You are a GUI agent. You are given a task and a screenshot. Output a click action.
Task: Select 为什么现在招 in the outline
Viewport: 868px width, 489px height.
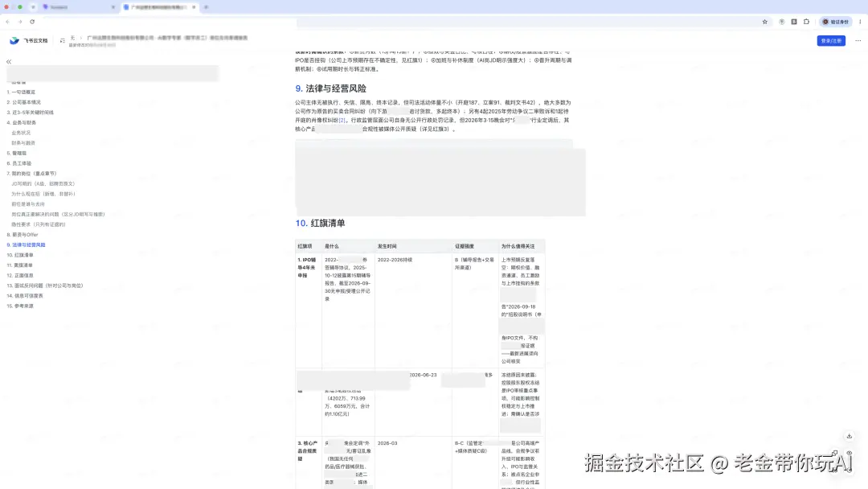pyautogui.click(x=43, y=194)
